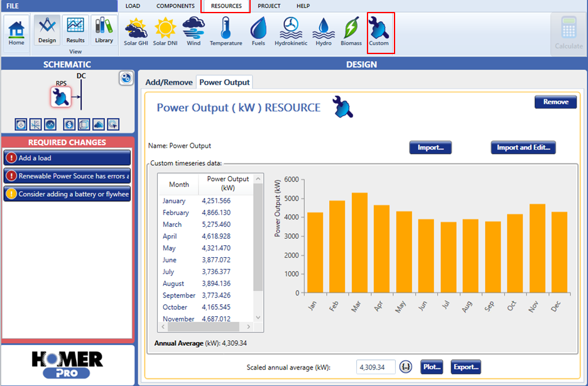The image size is (588, 386).
Task: Switch to the Add/Remove tab
Action: coord(170,82)
